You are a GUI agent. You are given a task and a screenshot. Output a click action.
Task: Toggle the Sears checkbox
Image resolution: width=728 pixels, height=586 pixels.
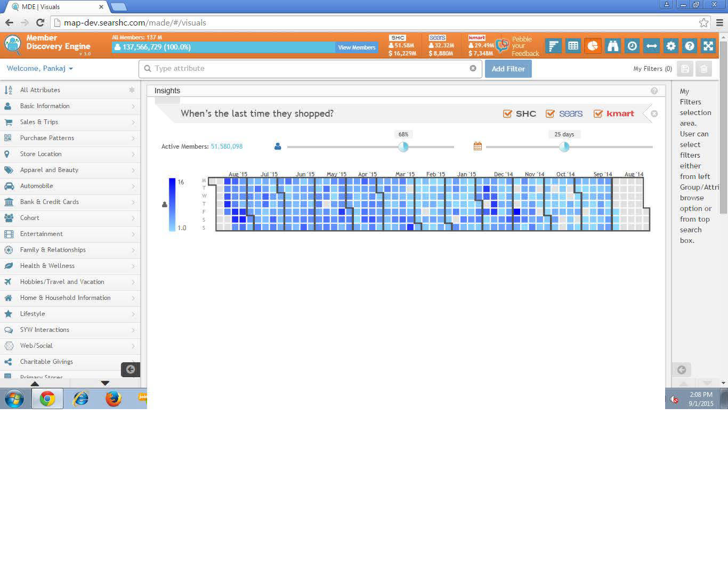click(x=550, y=113)
